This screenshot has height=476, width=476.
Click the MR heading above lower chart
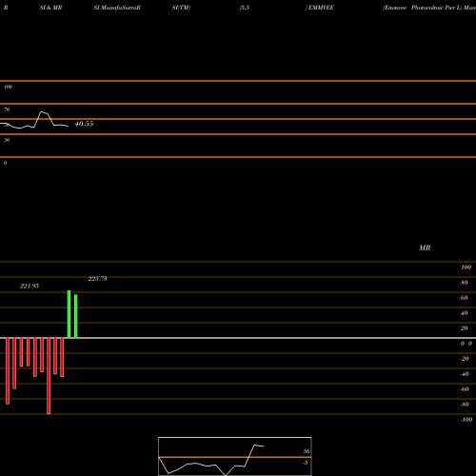(x=425, y=248)
